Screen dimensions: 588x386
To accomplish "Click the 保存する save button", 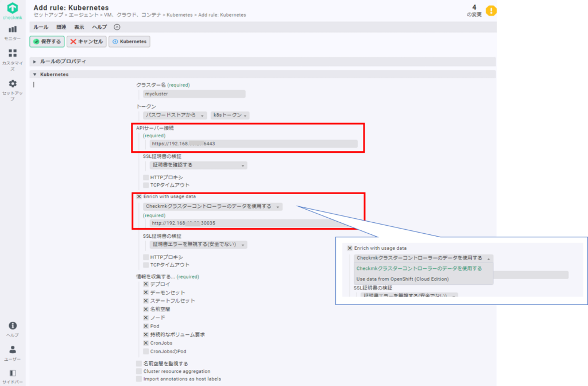I will pyautogui.click(x=47, y=41).
